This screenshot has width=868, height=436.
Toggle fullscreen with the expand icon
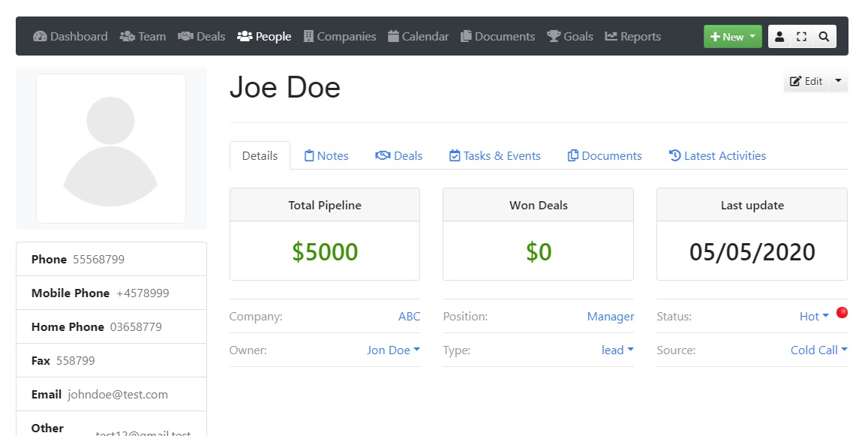(802, 35)
